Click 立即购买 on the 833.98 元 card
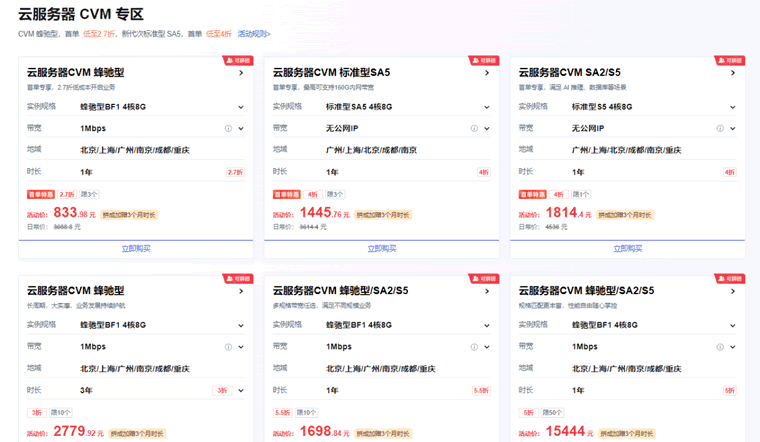The height and width of the screenshot is (442, 760). tap(136, 249)
